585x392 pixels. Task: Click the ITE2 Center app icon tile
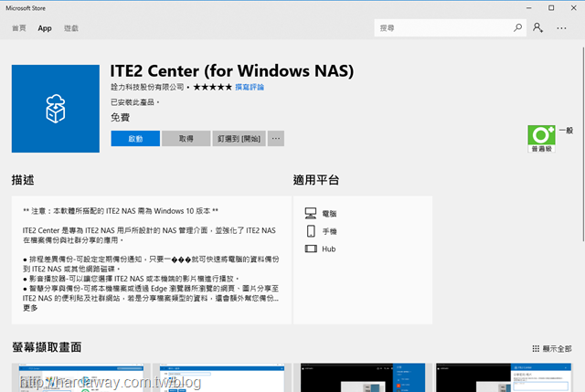[56, 109]
